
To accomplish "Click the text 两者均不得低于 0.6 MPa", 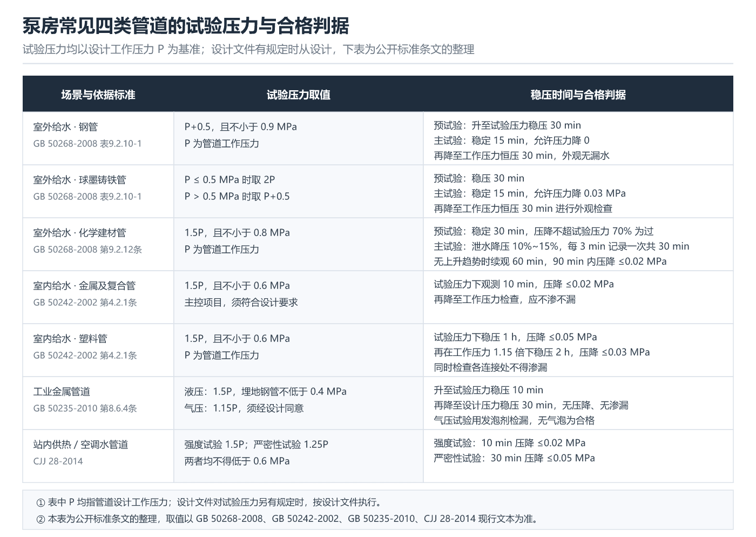I will pos(237,461).
